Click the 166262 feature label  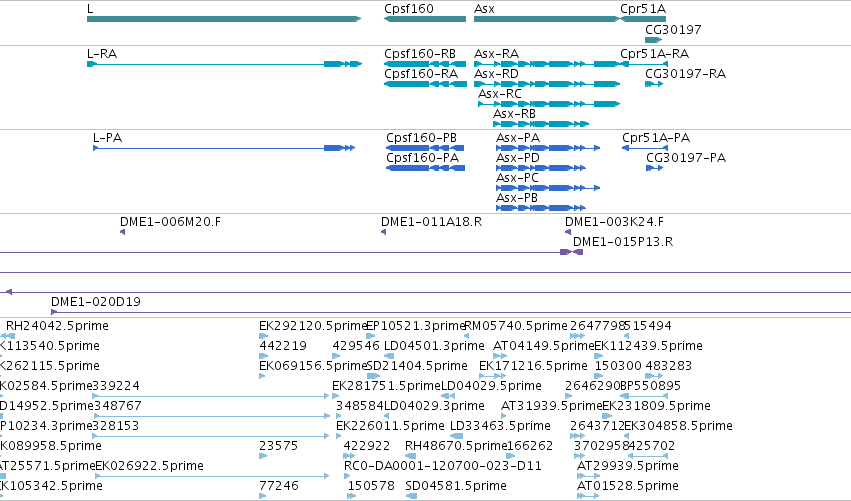530,446
